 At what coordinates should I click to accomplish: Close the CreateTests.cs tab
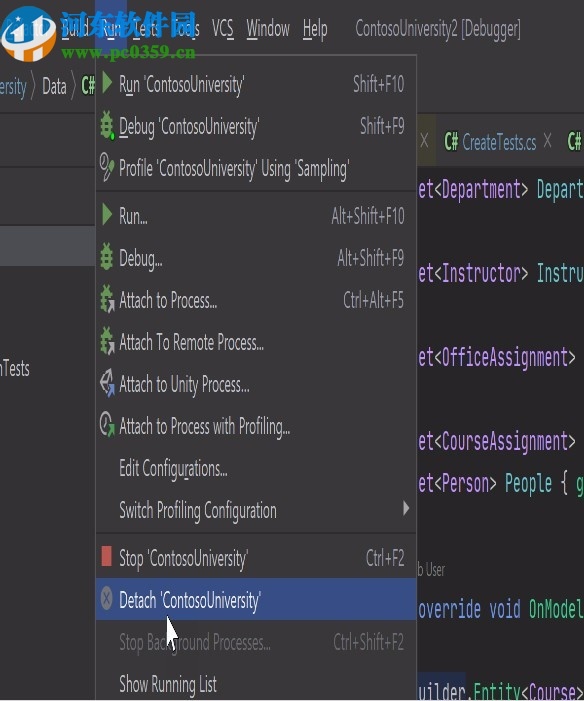547,141
